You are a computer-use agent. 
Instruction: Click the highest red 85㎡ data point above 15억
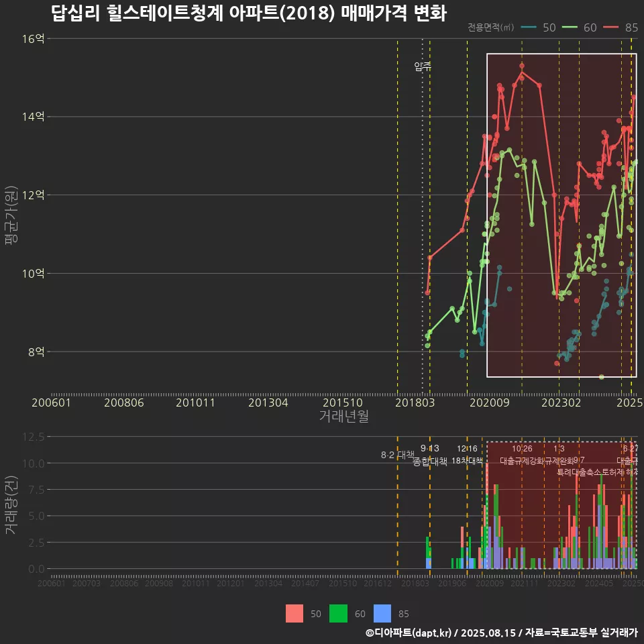pyautogui.click(x=522, y=66)
